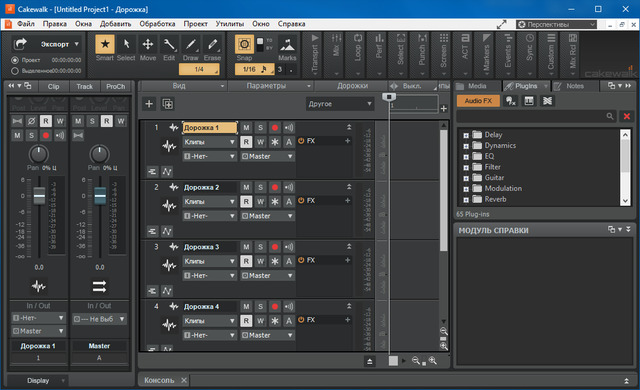This screenshot has width=640, height=390.
Task: Zoom out vertically on track scrollbar
Action: point(444,331)
